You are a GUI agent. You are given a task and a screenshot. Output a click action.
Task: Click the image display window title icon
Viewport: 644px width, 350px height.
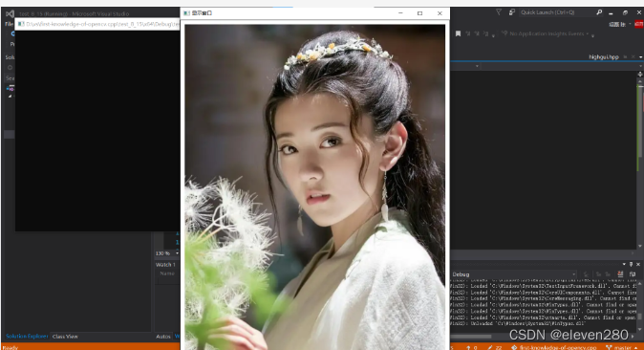tap(186, 13)
